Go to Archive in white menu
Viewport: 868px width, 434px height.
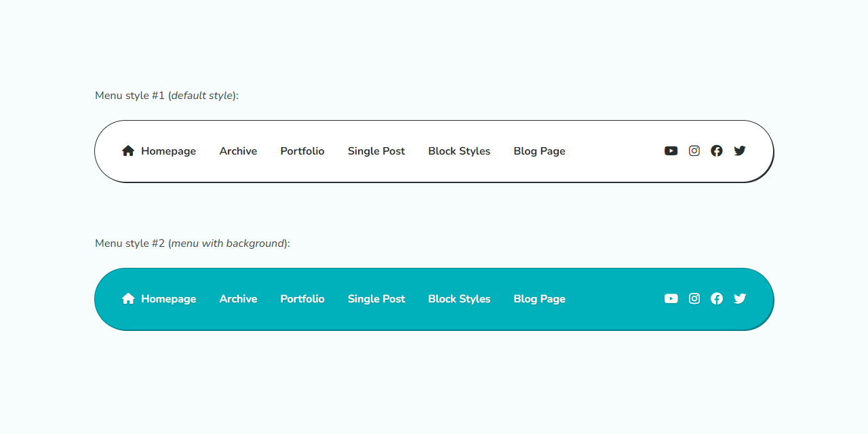(x=238, y=151)
